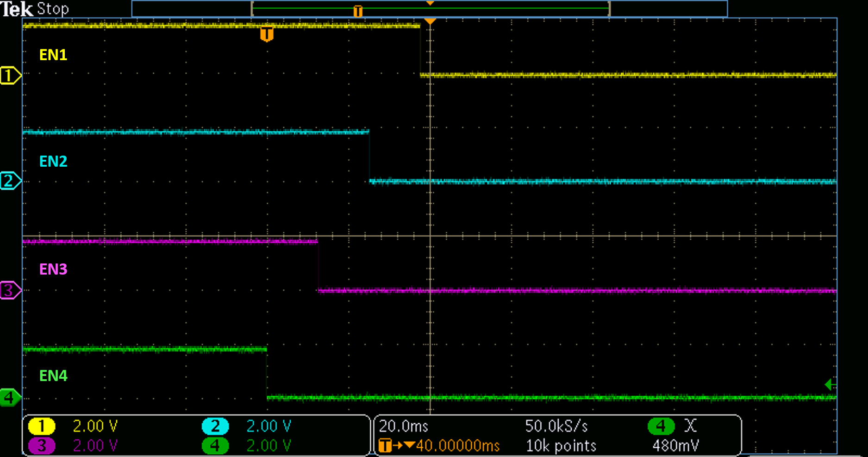Open the 20.0ms timebase setting

coord(403,426)
